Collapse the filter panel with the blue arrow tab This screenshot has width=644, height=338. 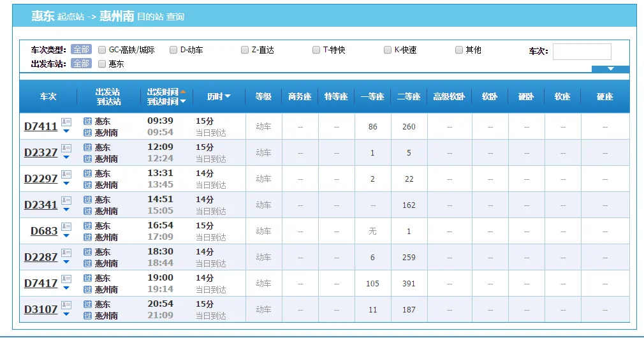(x=610, y=69)
